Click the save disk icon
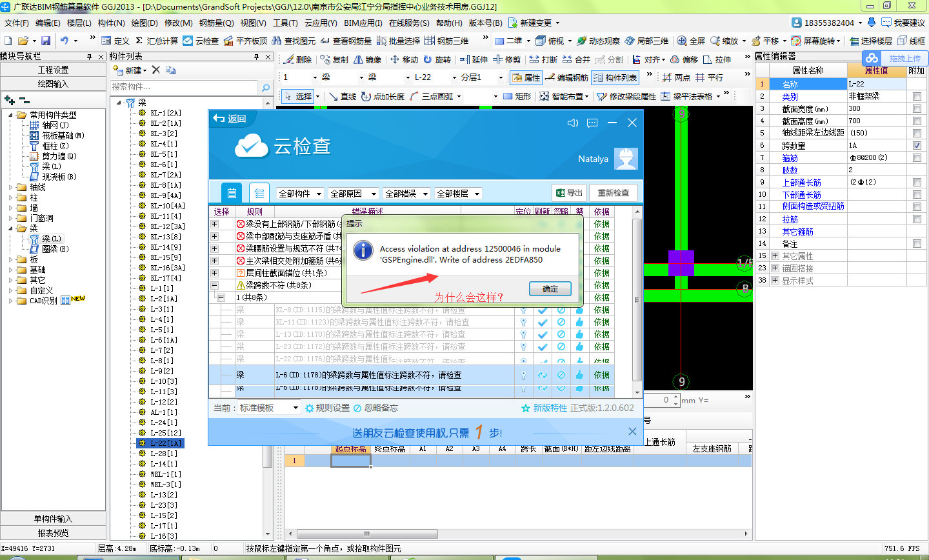The image size is (929, 560). click(x=46, y=41)
